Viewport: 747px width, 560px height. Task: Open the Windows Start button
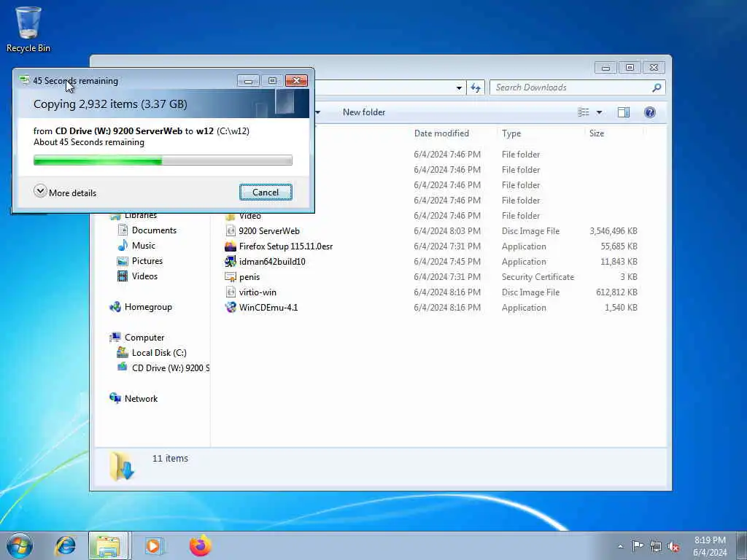pos(20,545)
